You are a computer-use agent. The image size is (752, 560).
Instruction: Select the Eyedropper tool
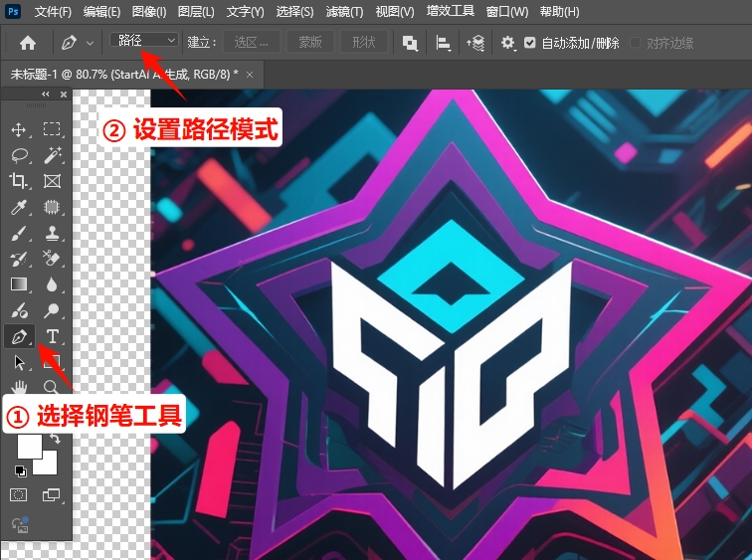tap(18, 207)
